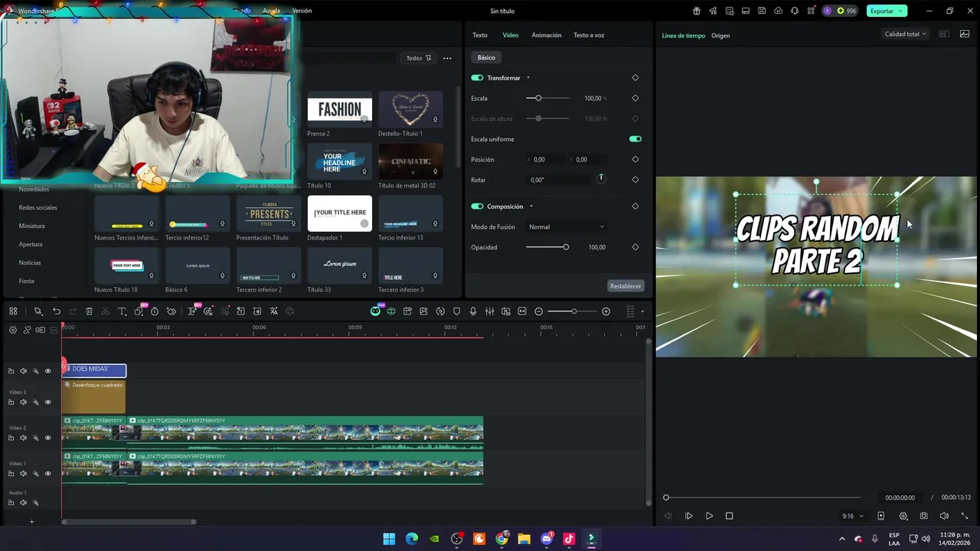The width and height of the screenshot is (980, 551).
Task: Collapse the Composición section arrow
Action: [531, 207]
